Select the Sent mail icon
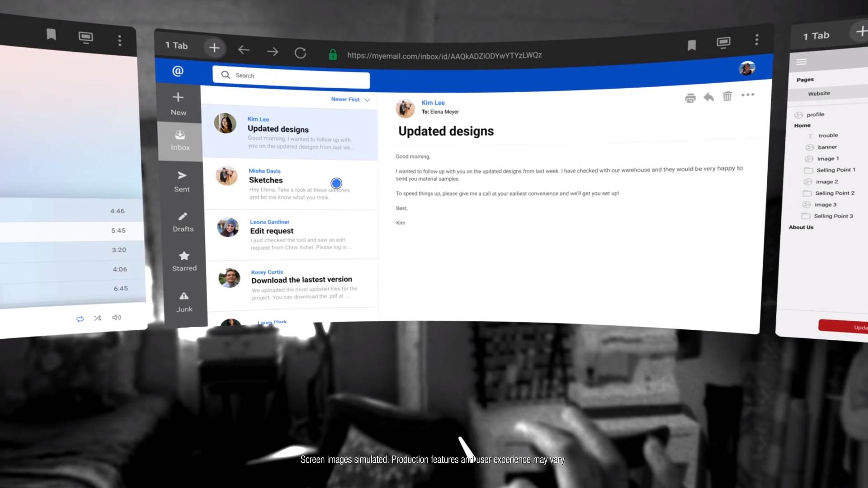The image size is (868, 488). pos(181,175)
